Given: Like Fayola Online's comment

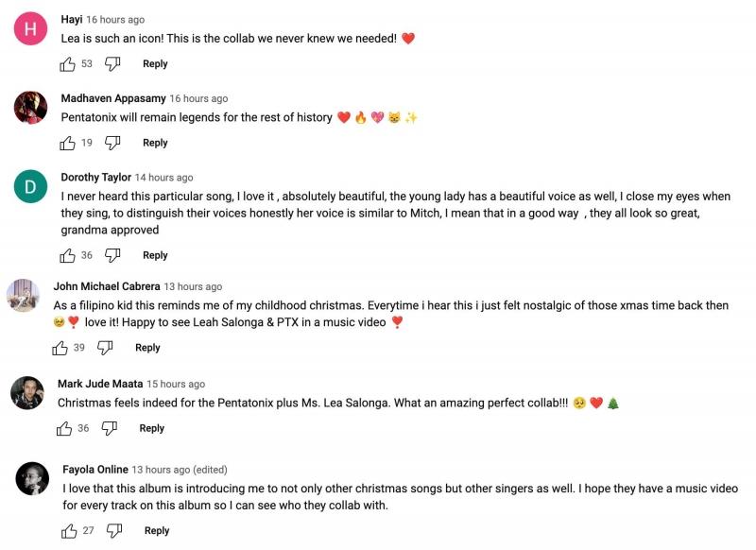Looking at the screenshot, I should (70, 530).
